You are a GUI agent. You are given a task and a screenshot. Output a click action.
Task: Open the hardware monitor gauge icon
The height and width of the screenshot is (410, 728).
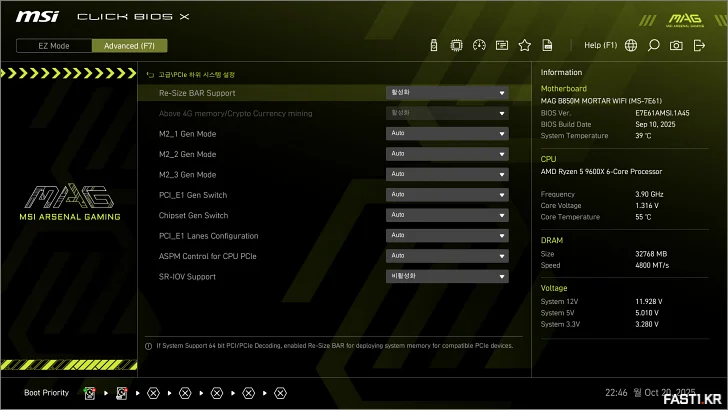[x=479, y=46]
